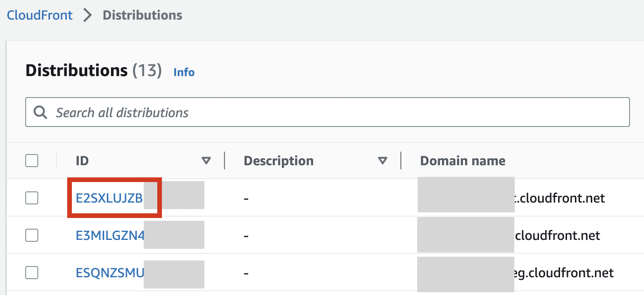
Task: Check the E2SXLUJZB distribution row checkbox
Action: point(32,197)
